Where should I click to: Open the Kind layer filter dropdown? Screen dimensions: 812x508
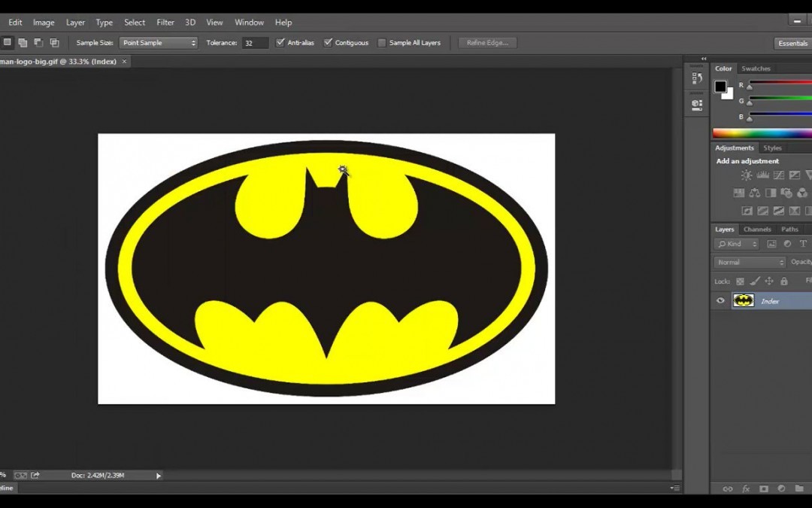(737, 244)
